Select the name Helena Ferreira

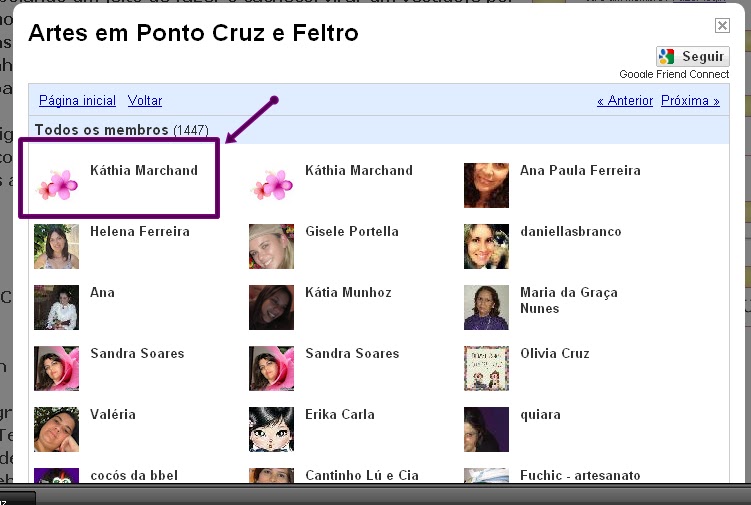pos(140,231)
